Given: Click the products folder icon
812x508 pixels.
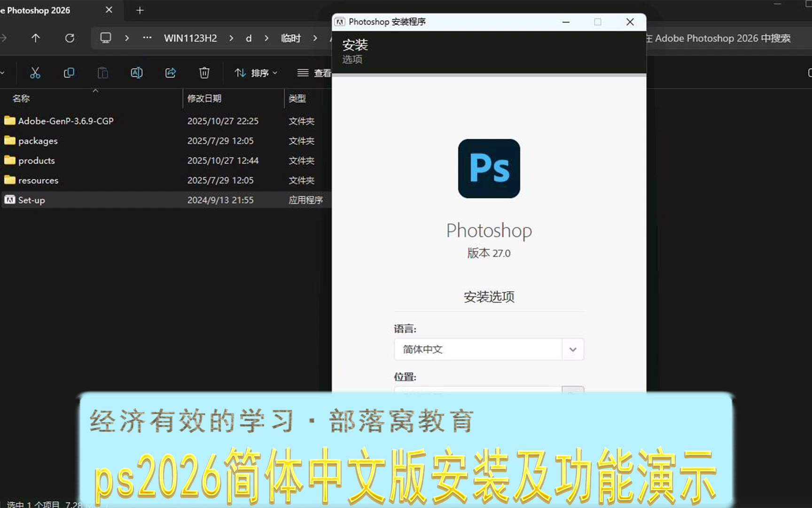Looking at the screenshot, I should coord(10,160).
